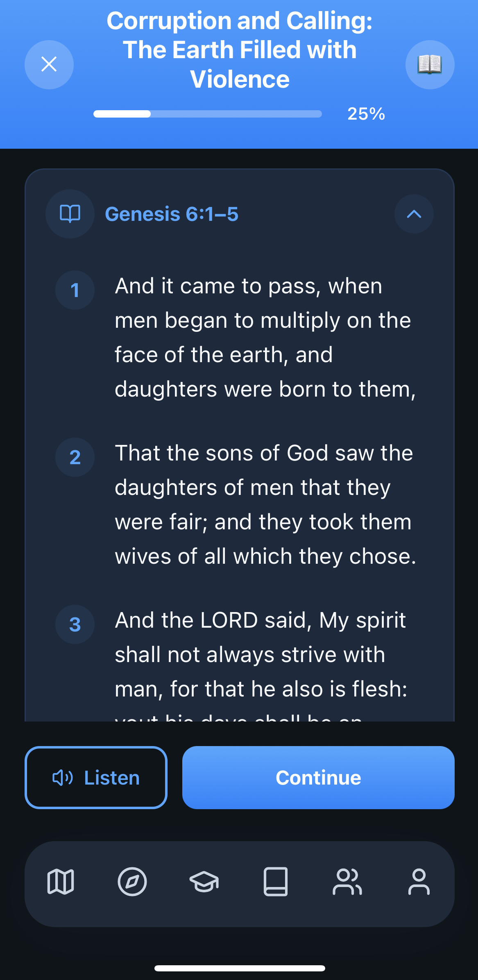The width and height of the screenshot is (478, 980).
Task: Close the lesson with the X icon
Action: [49, 64]
